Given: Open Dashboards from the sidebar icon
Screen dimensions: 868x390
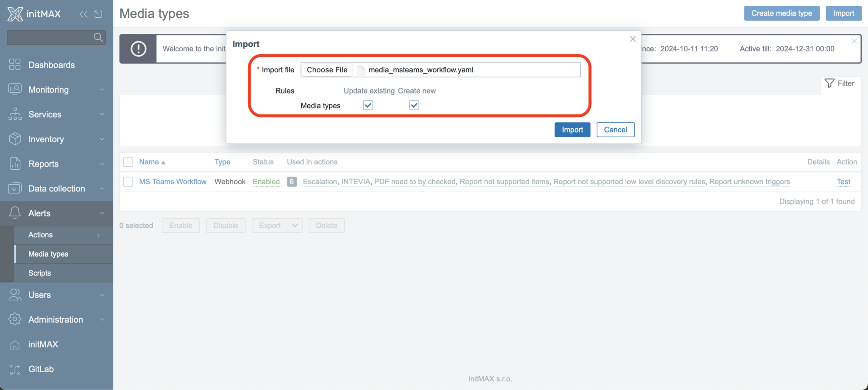Looking at the screenshot, I should click(15, 65).
